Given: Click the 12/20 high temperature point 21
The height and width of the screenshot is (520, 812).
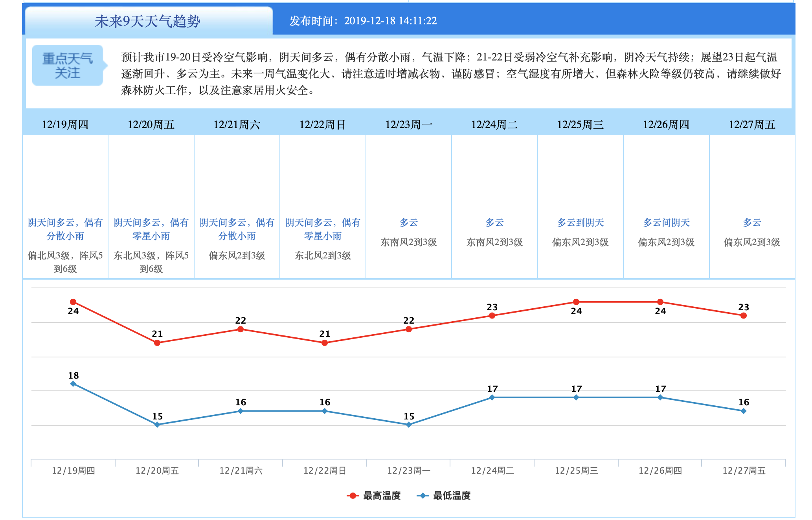Looking at the screenshot, I should point(157,343).
